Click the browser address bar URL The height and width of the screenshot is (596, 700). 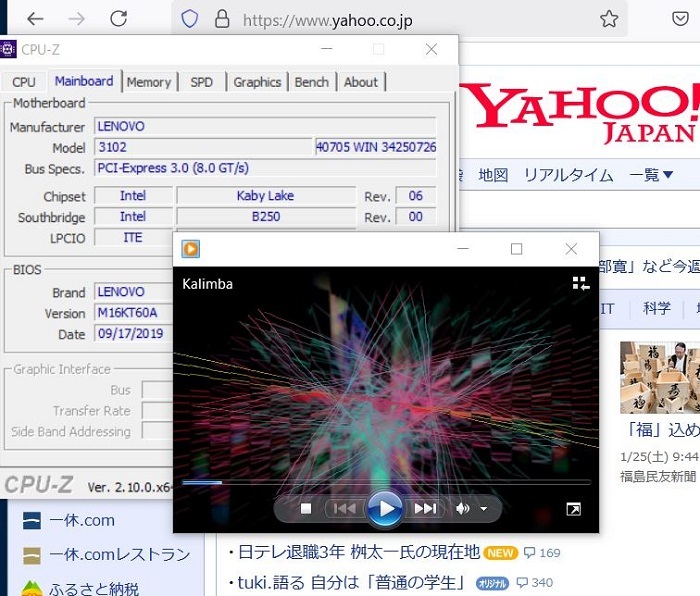(328, 21)
